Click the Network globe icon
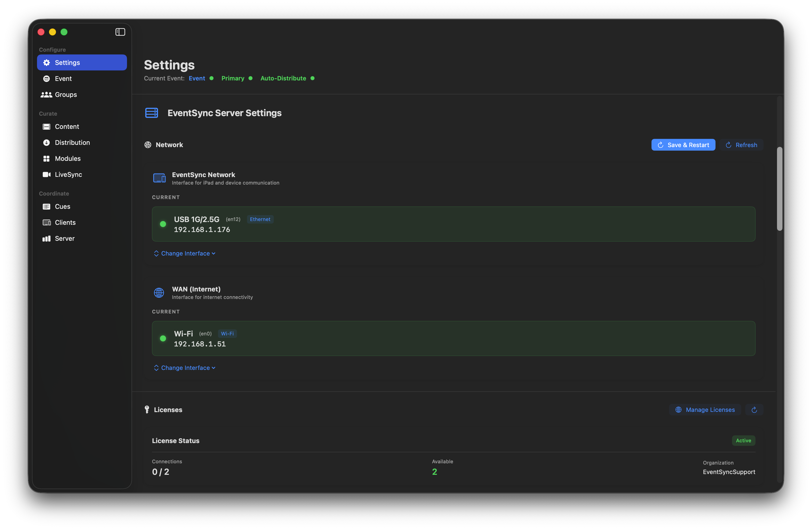 (148, 145)
